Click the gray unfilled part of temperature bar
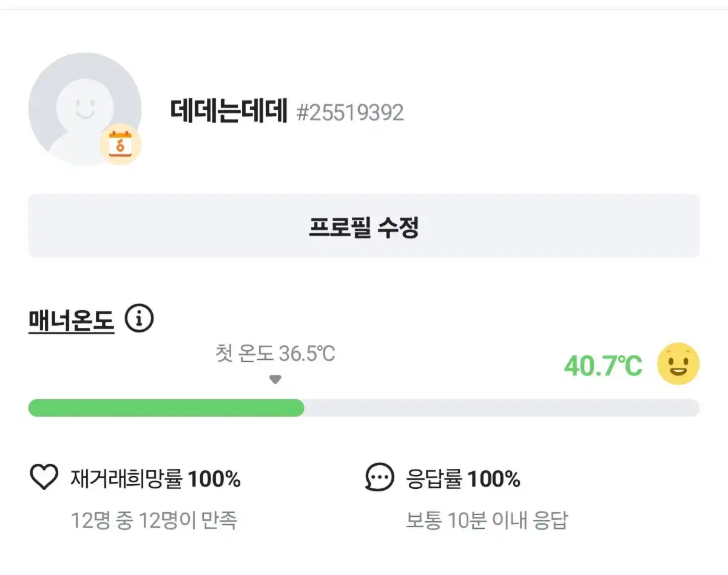The width and height of the screenshot is (728, 575). pyautogui.click(x=502, y=408)
